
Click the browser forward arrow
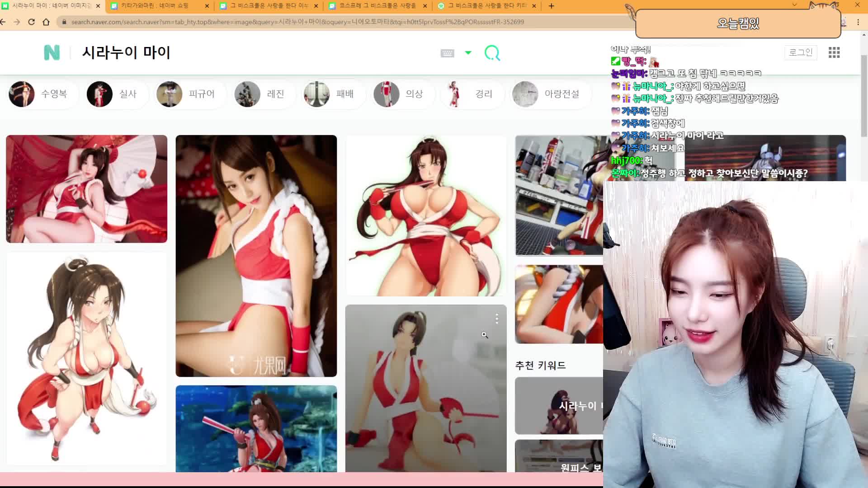[x=17, y=22]
